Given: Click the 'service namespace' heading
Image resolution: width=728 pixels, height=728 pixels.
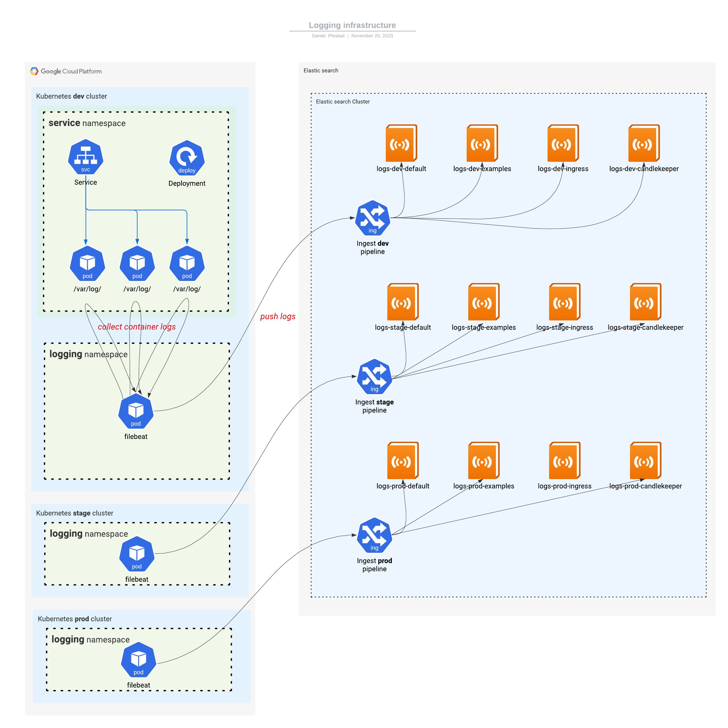Looking at the screenshot, I should [x=87, y=123].
